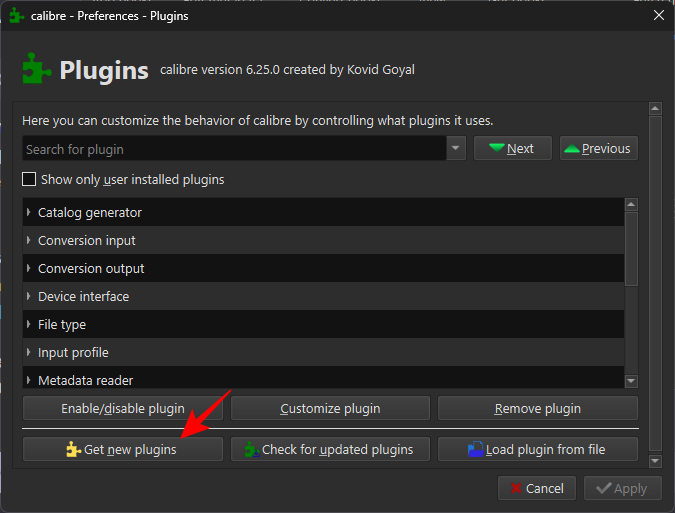Expand the Catalog generator category
The height and width of the screenshot is (513, 675).
[28, 212]
